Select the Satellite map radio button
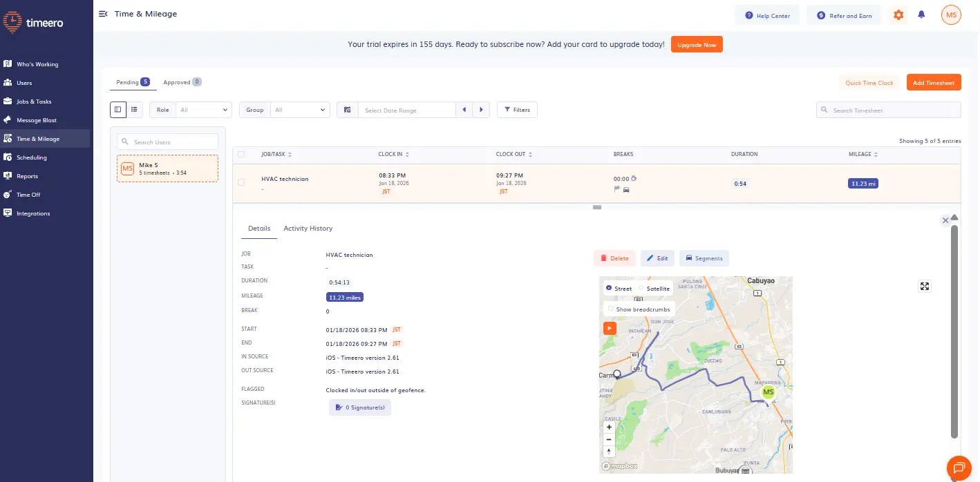 pos(641,289)
